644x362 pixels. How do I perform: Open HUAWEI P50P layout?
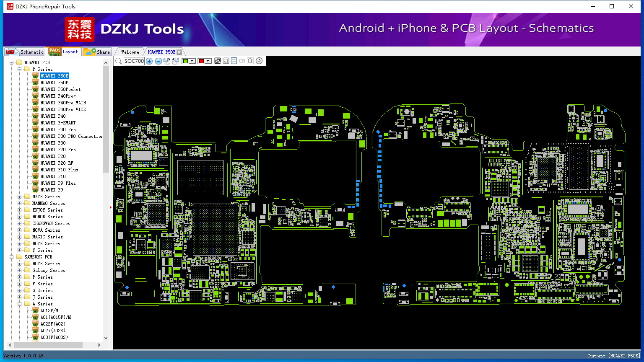(54, 83)
